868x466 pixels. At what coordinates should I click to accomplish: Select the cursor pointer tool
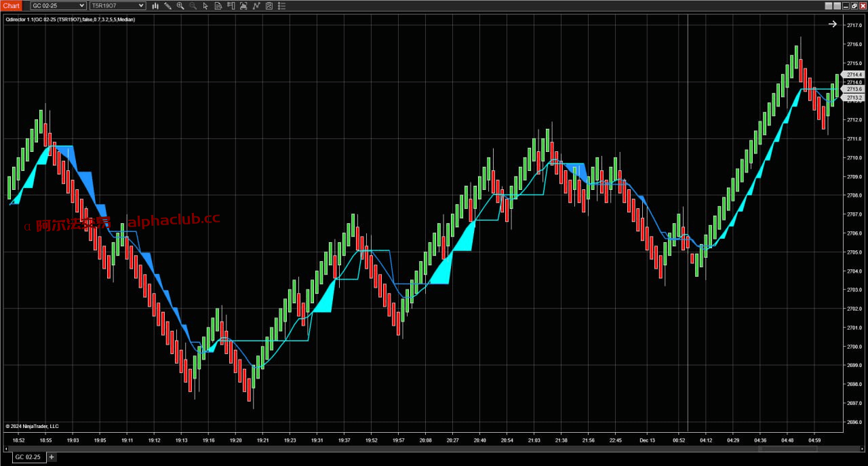point(205,5)
